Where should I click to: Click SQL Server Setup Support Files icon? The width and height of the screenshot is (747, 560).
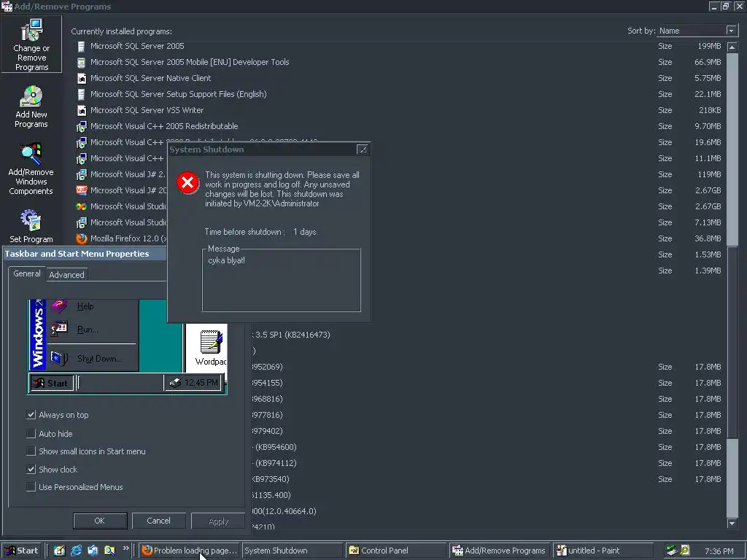coord(82,94)
